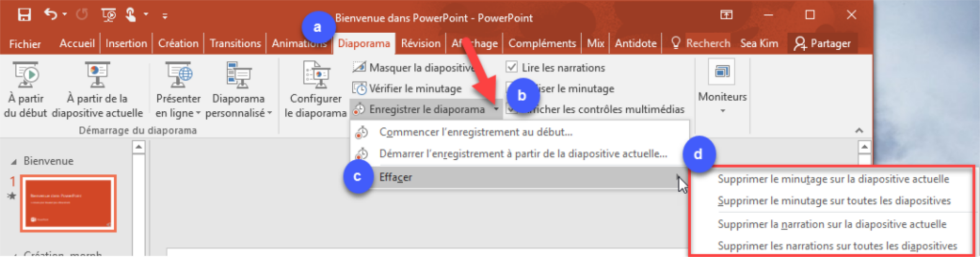980x257 pixels.
Task: Click the touch/mouse mode icon
Action: tap(131, 15)
